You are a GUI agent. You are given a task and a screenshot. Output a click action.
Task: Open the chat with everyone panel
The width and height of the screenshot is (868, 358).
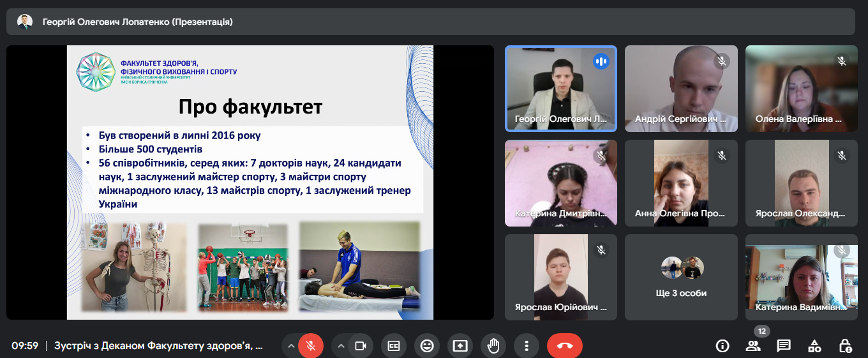(784, 346)
